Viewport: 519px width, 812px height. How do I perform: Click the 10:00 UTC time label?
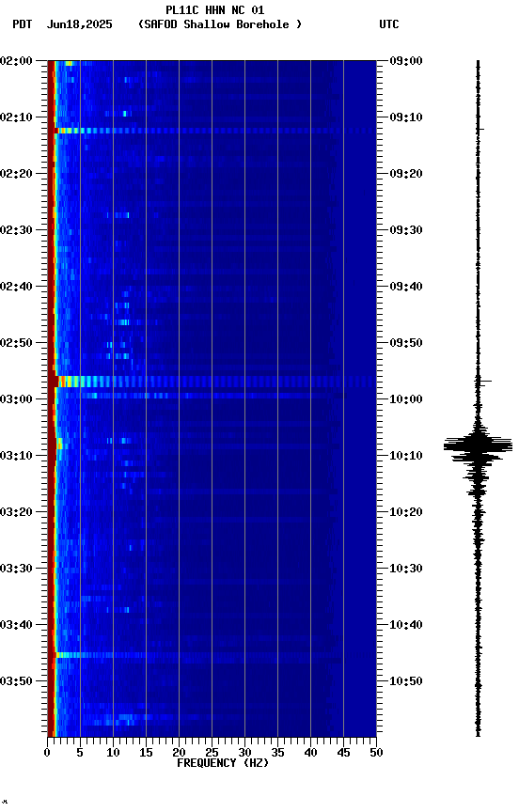tap(406, 399)
